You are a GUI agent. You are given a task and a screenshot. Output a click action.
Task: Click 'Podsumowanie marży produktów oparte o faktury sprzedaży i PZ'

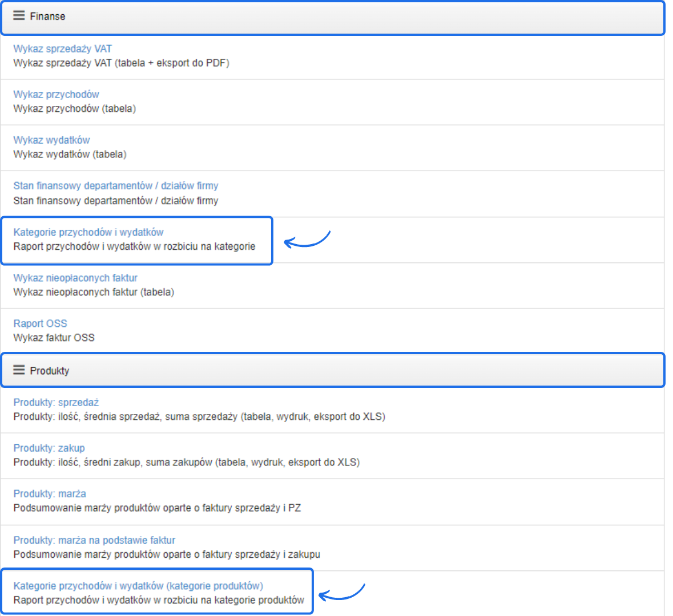(157, 508)
